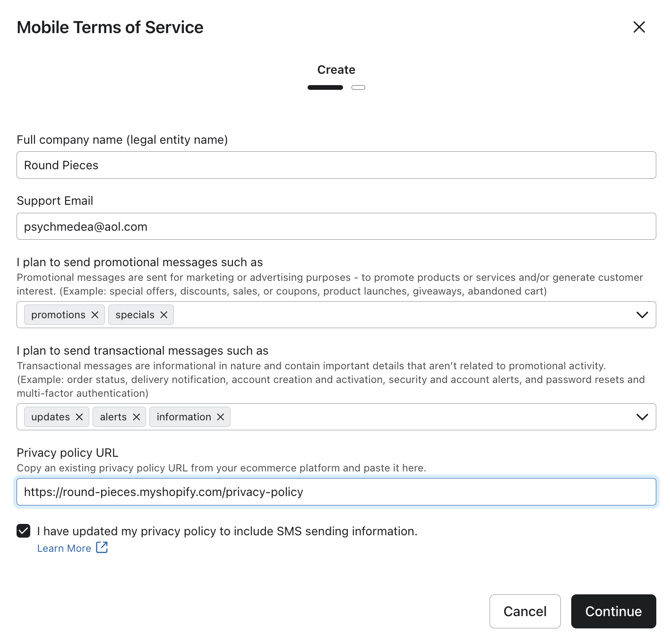Click the first step progress bar
This screenshot has width=670, height=644.
(x=325, y=87)
